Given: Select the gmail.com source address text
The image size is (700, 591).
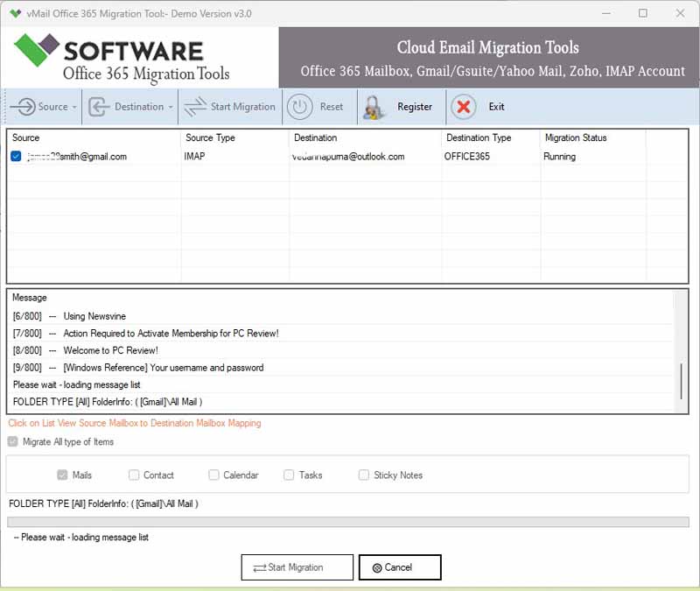Looking at the screenshot, I should click(x=77, y=157).
